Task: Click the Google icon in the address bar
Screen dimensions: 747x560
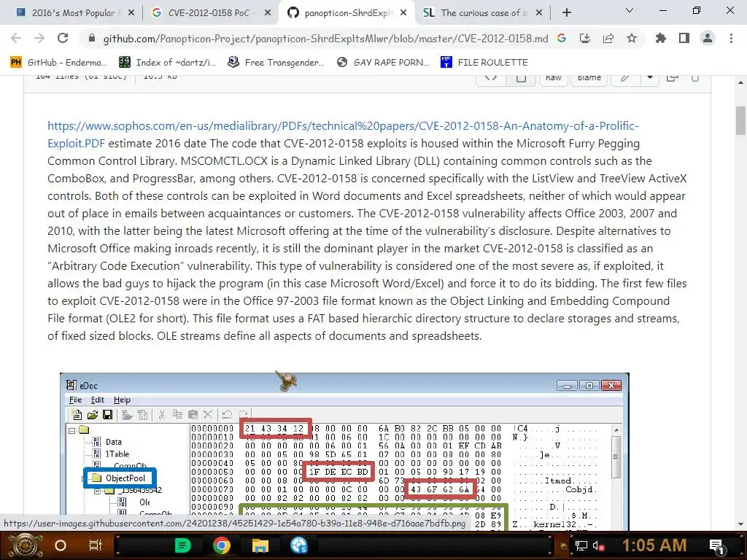Action: point(562,38)
